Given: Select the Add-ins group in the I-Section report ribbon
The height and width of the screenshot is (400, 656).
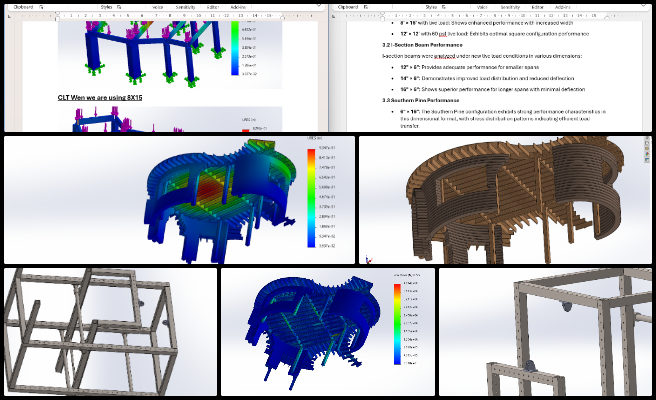Looking at the screenshot, I should click(562, 7).
